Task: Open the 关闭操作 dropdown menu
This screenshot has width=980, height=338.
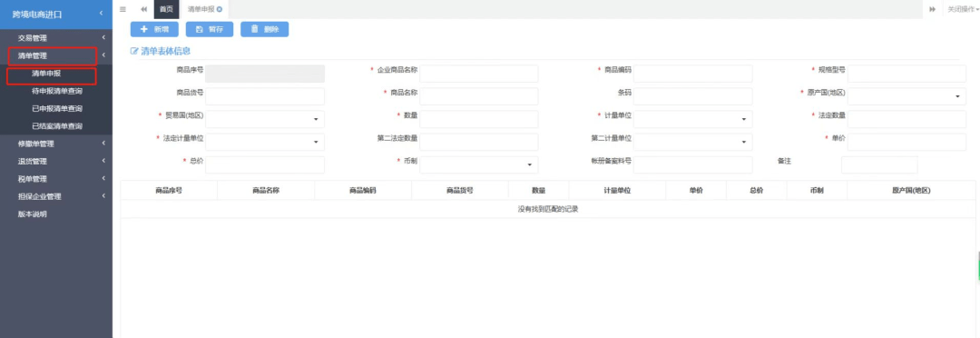Action: tap(963, 9)
